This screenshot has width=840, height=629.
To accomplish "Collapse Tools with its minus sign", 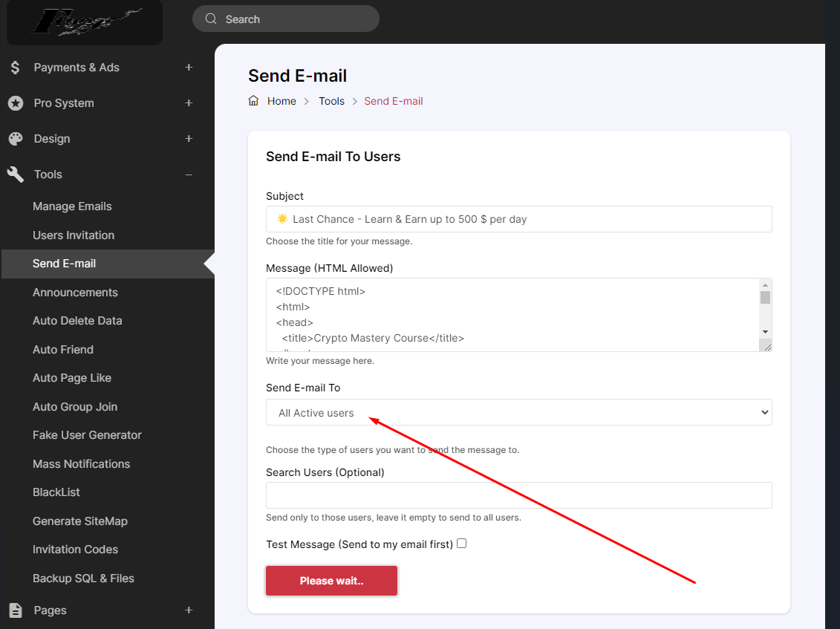I will coord(189,175).
